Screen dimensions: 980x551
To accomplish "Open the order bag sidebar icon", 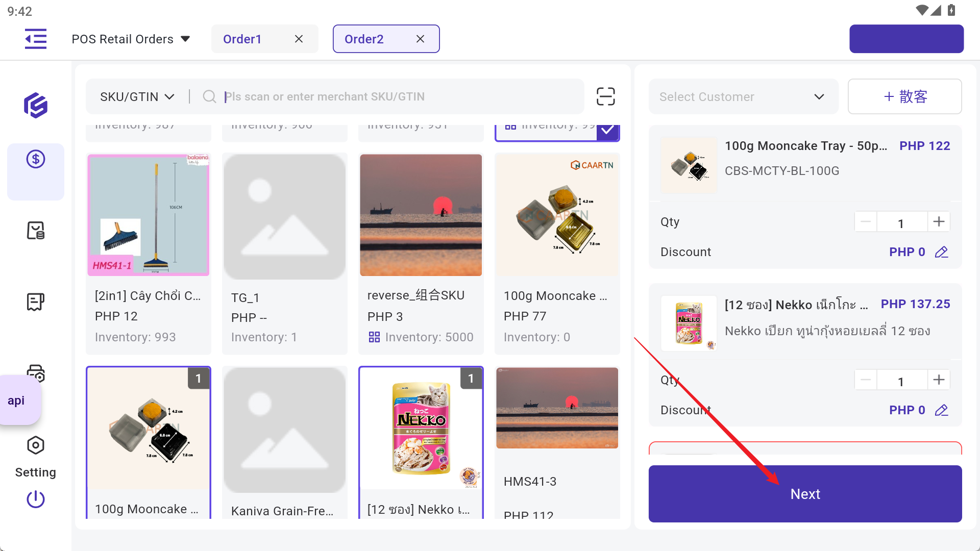I will tap(36, 231).
